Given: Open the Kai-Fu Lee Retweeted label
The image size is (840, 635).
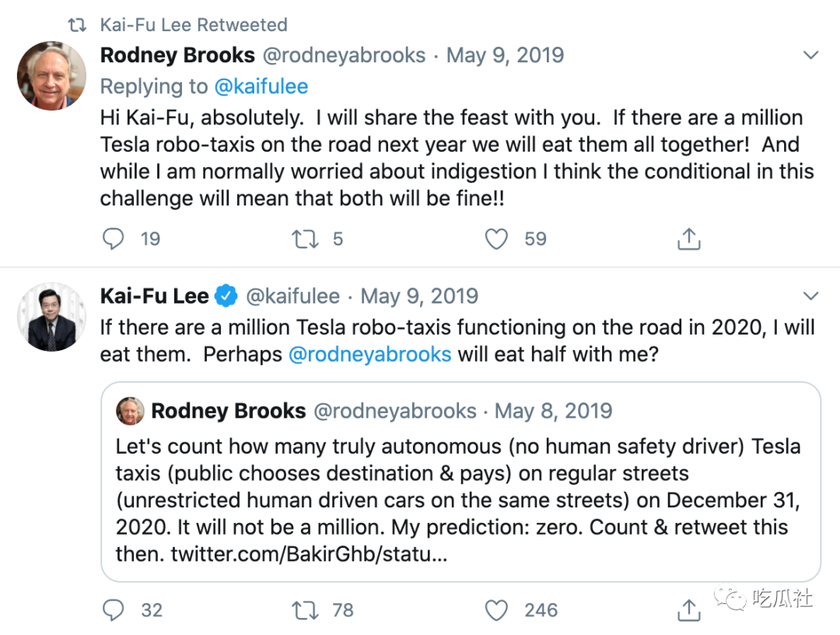Looking at the screenshot, I should [x=194, y=25].
